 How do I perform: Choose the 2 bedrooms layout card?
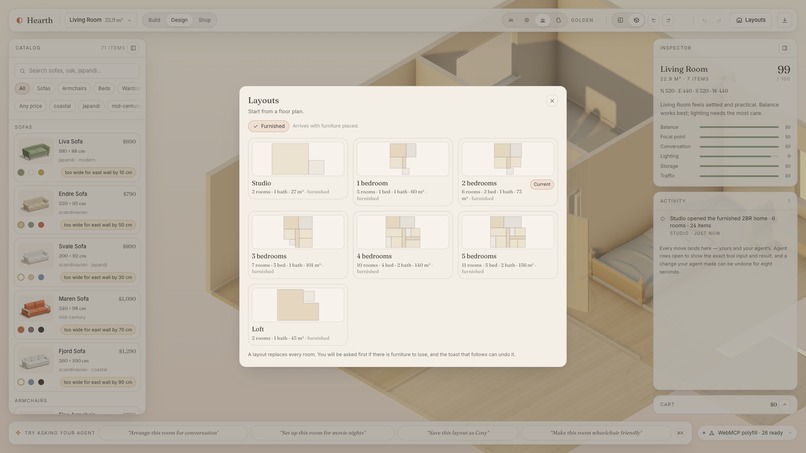[507, 172]
